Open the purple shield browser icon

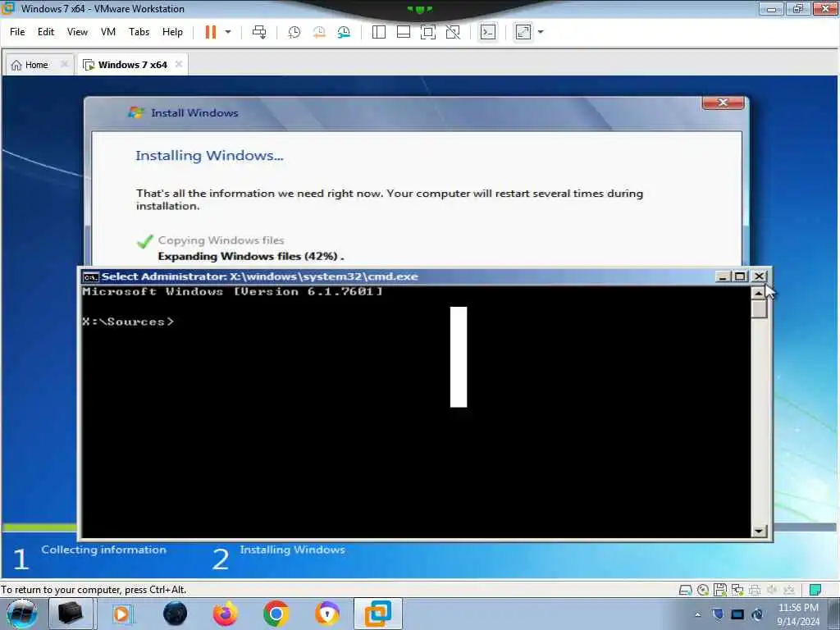coord(327,614)
